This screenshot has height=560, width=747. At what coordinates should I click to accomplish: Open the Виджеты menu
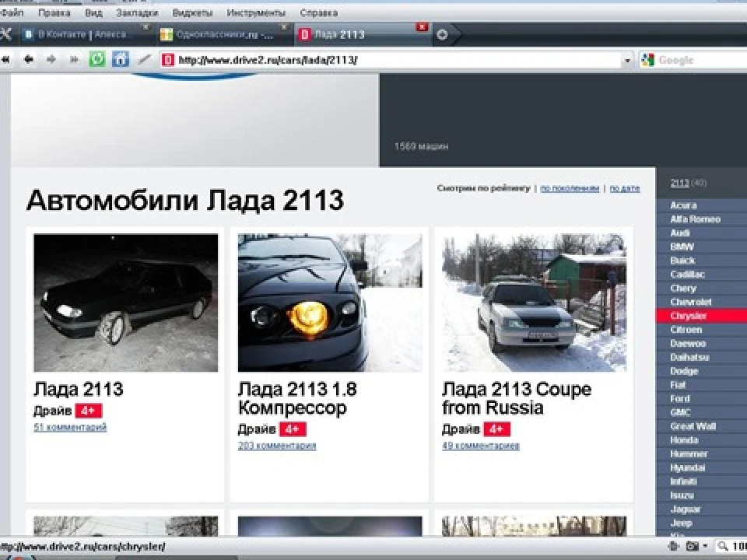[x=192, y=13]
